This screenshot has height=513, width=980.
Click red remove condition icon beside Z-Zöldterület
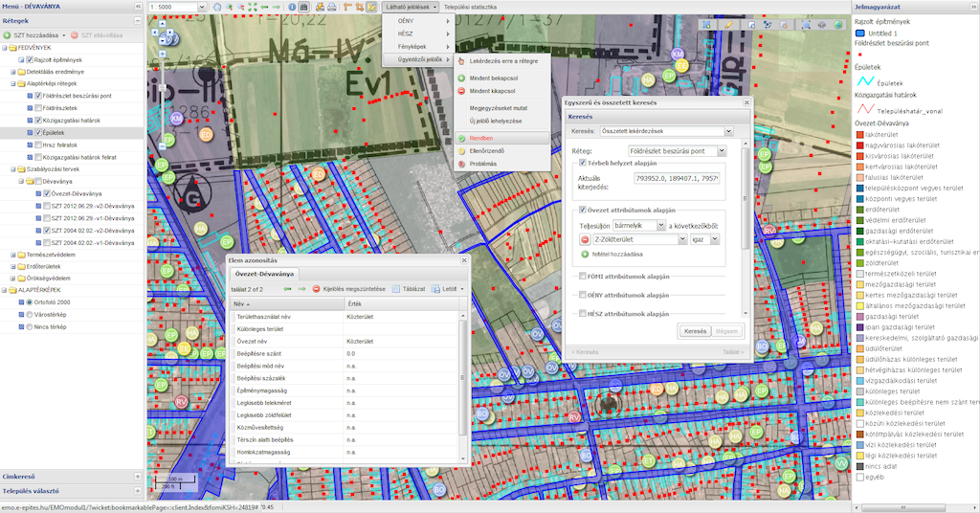[585, 239]
